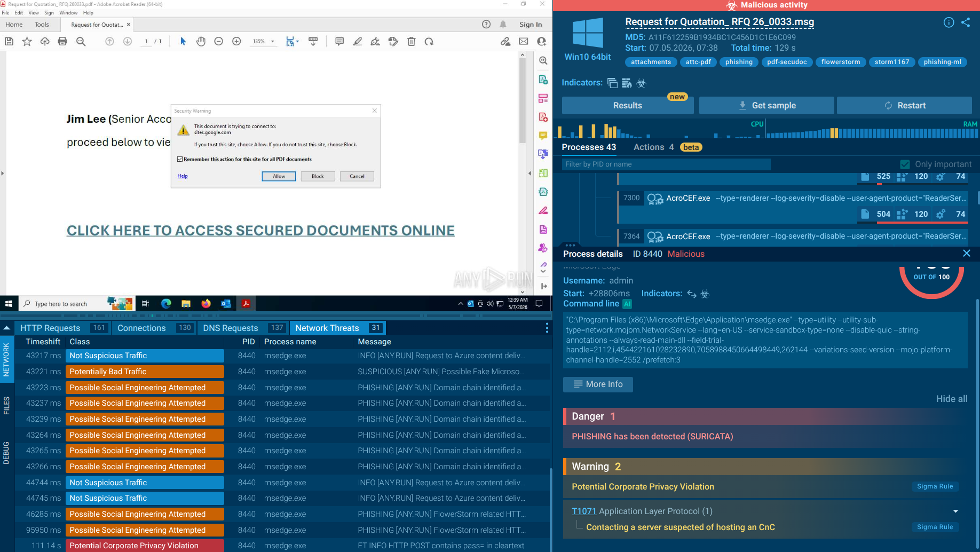
Task: Open Microsoft Edge from the taskbar
Action: coord(166,304)
